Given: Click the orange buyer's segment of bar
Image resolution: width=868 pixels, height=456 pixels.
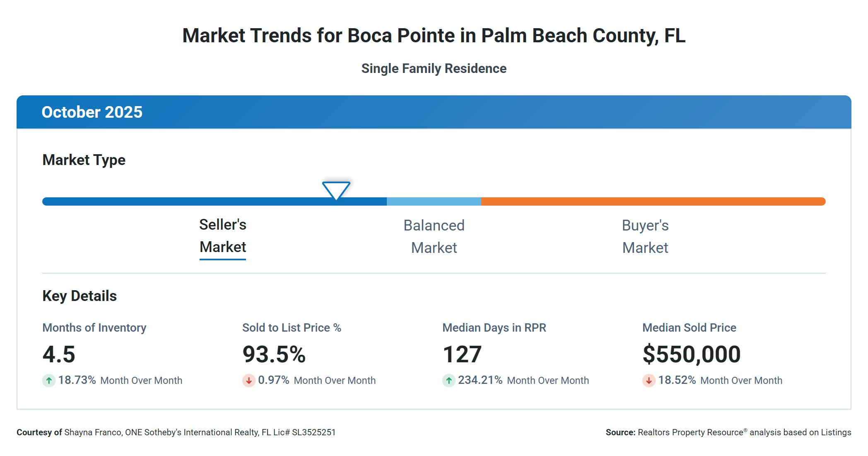Looking at the screenshot, I should 653,201.
